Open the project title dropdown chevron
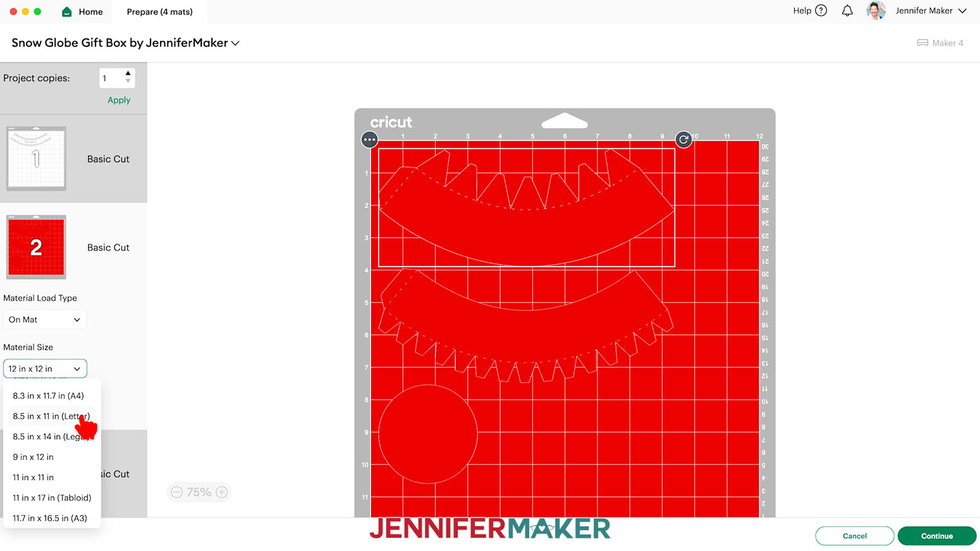The image size is (980, 551). tap(235, 43)
